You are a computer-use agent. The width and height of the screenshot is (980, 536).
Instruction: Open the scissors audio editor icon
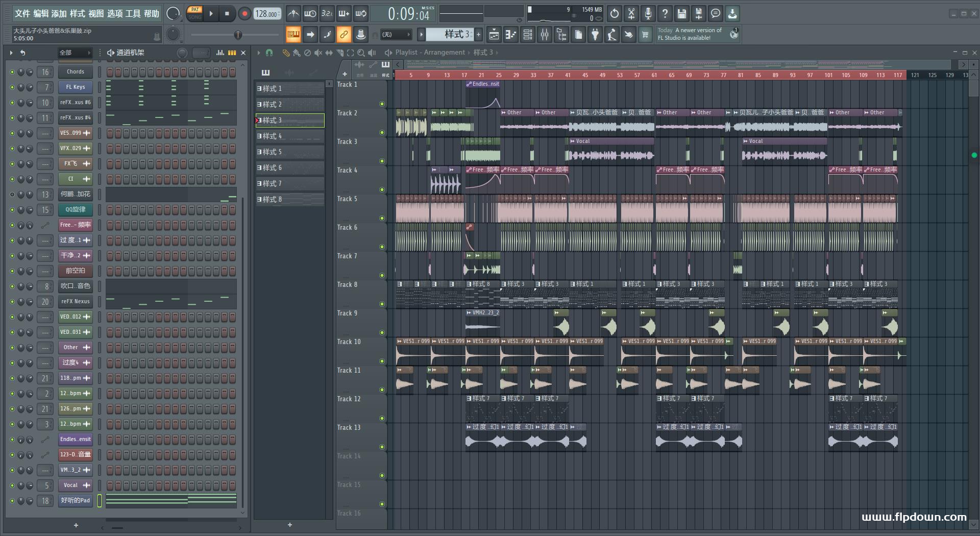point(631,14)
